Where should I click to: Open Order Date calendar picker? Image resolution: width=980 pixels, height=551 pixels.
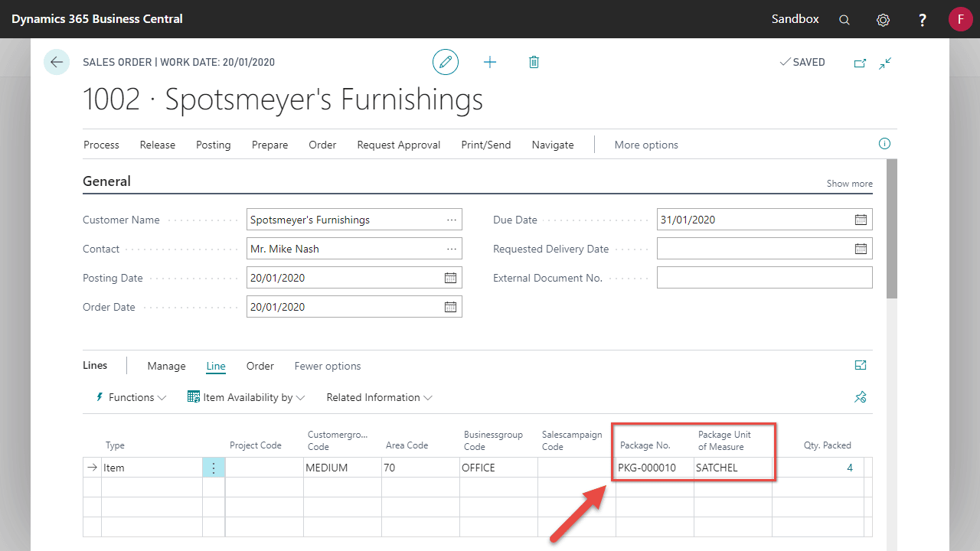click(450, 307)
